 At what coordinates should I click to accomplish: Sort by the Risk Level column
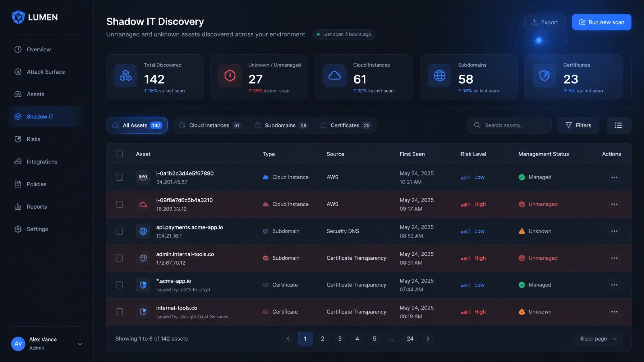pyautogui.click(x=473, y=154)
